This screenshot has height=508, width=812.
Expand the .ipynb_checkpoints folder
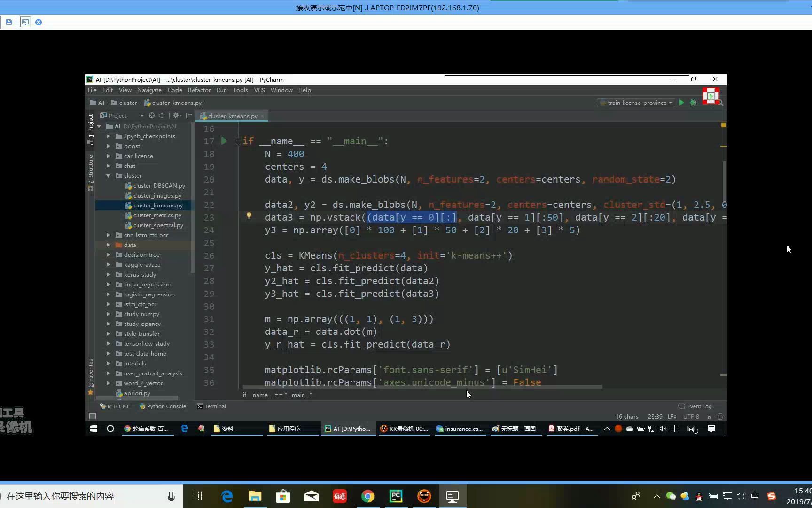coord(109,136)
